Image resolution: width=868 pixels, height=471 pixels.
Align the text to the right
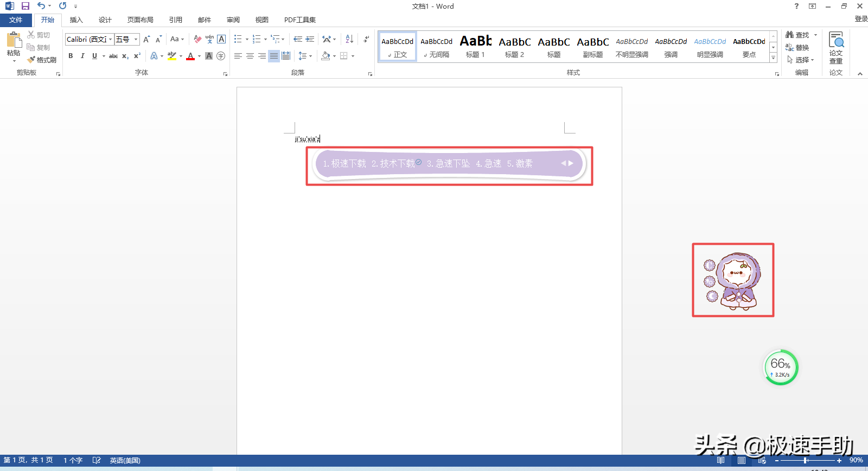pyautogui.click(x=262, y=56)
